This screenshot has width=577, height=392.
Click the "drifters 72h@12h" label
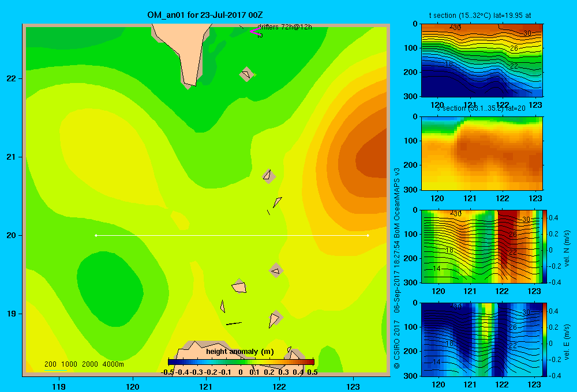pos(284,27)
